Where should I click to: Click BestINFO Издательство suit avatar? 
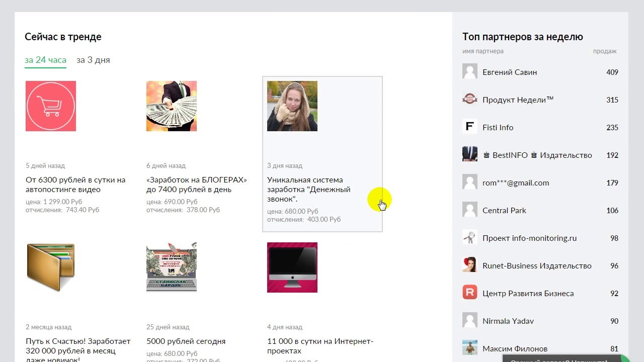click(x=469, y=154)
